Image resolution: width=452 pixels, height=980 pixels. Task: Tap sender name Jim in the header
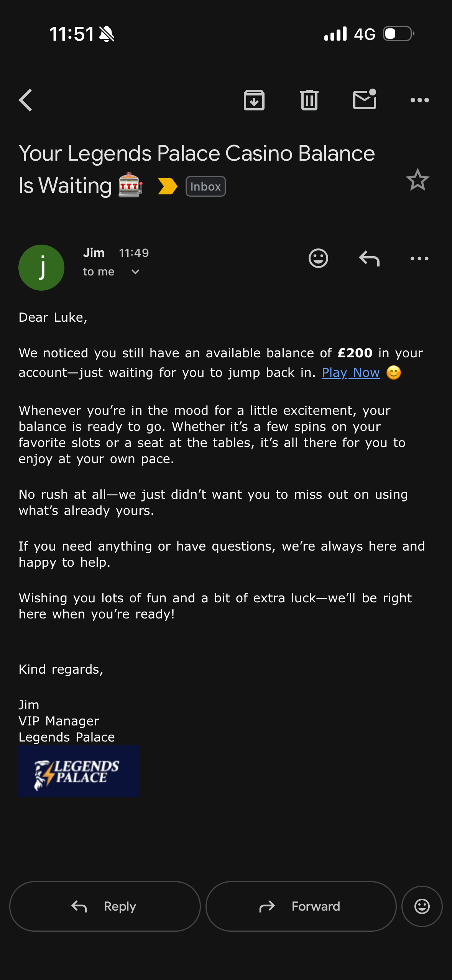click(94, 253)
